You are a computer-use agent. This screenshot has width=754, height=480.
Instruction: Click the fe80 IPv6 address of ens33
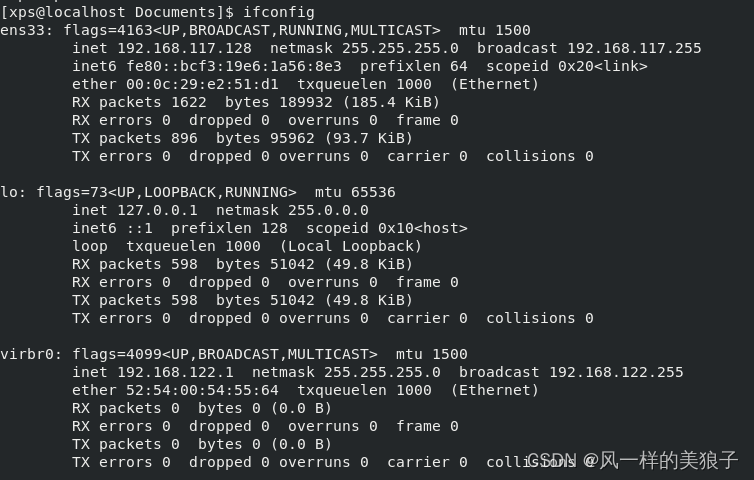[234, 66]
